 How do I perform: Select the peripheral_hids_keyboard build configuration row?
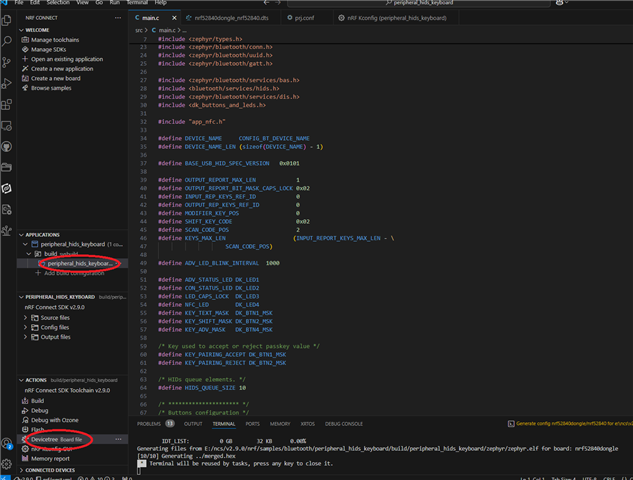tap(73, 264)
